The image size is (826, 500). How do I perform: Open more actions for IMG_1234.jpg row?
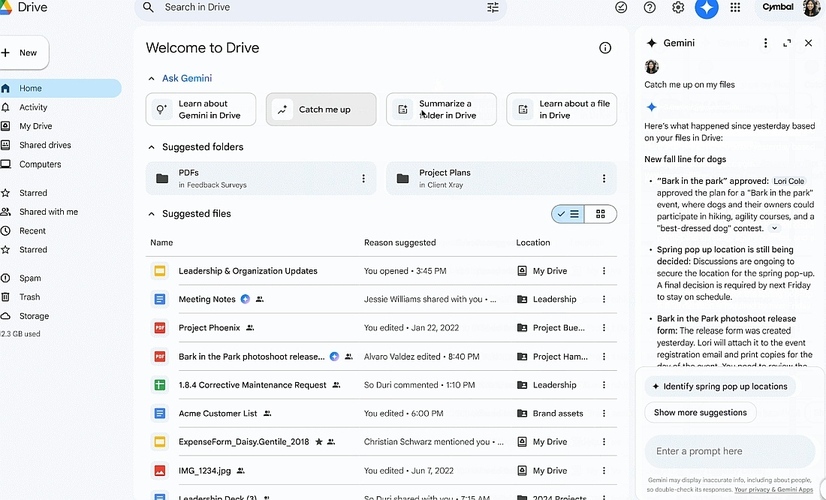pos(604,470)
